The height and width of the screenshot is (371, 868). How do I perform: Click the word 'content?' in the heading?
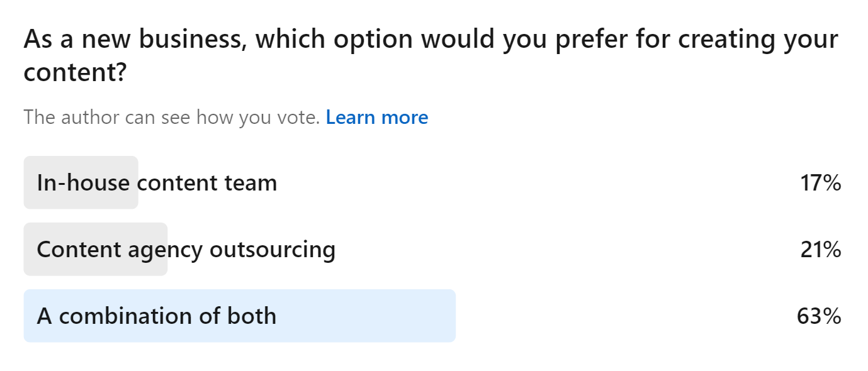click(76, 73)
